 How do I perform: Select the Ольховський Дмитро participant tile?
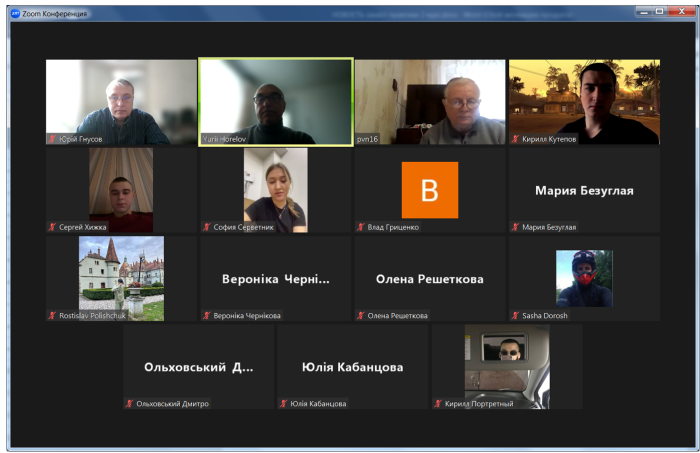pyautogui.click(x=198, y=366)
